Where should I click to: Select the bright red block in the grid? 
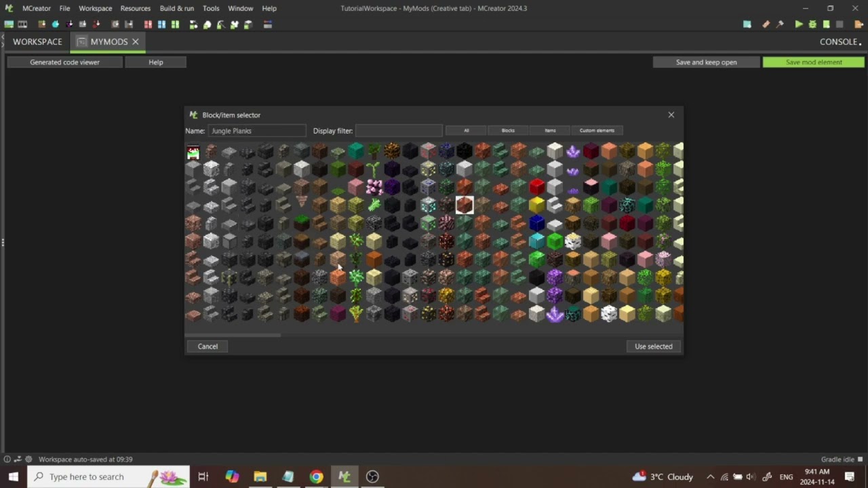(x=537, y=186)
